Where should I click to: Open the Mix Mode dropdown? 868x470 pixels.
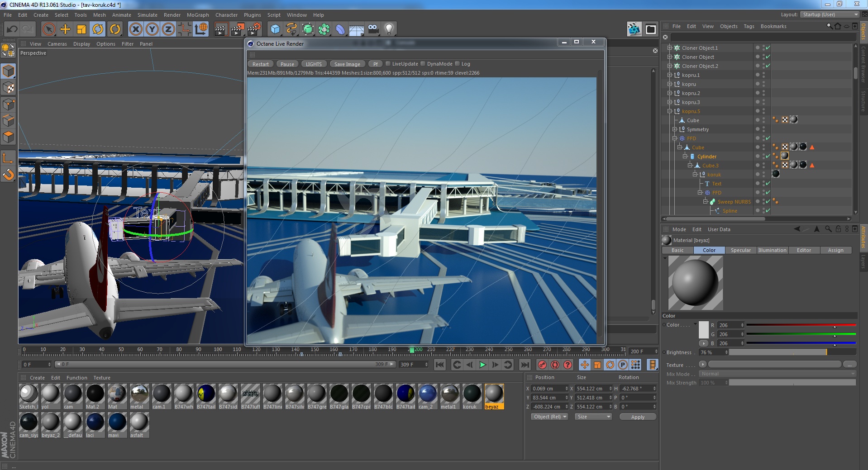point(777,374)
